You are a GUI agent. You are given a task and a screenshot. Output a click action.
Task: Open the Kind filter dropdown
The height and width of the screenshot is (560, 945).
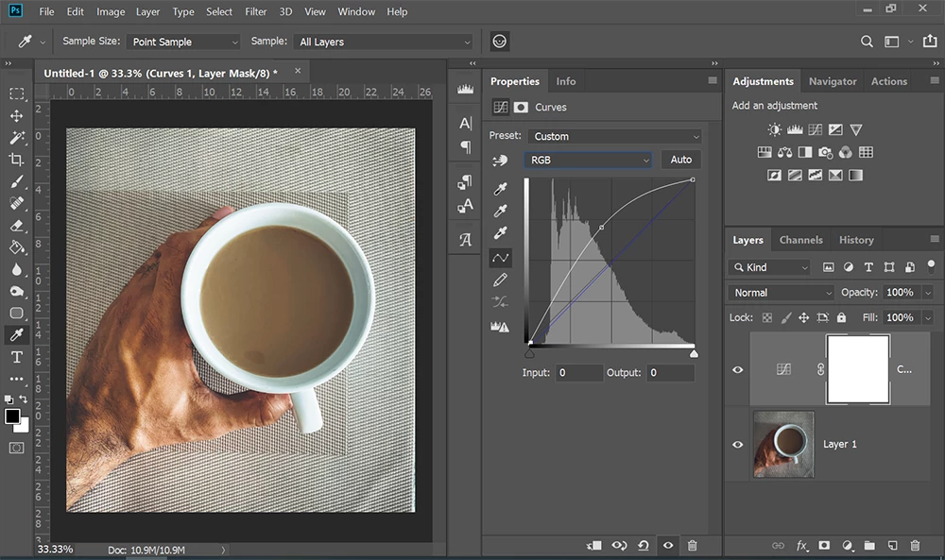click(769, 267)
